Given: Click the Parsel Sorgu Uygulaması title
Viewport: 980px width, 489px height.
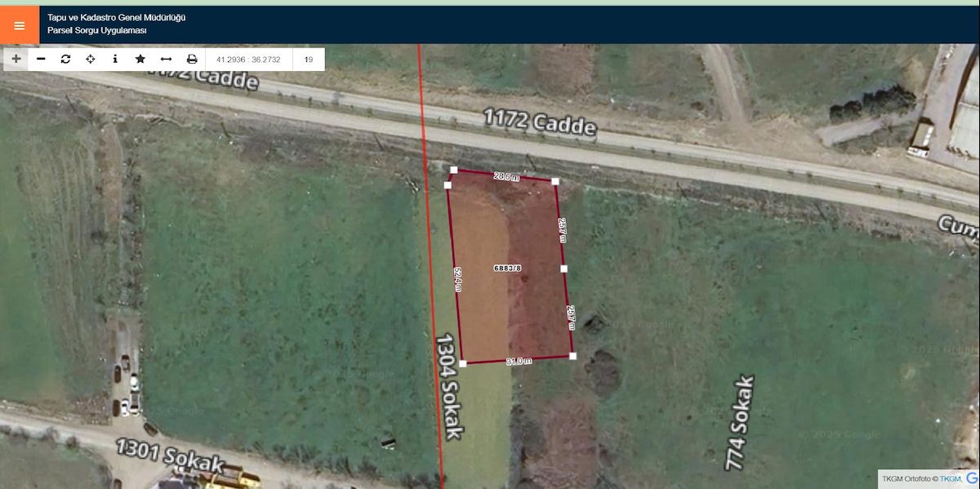Looking at the screenshot, I should click(x=96, y=30).
